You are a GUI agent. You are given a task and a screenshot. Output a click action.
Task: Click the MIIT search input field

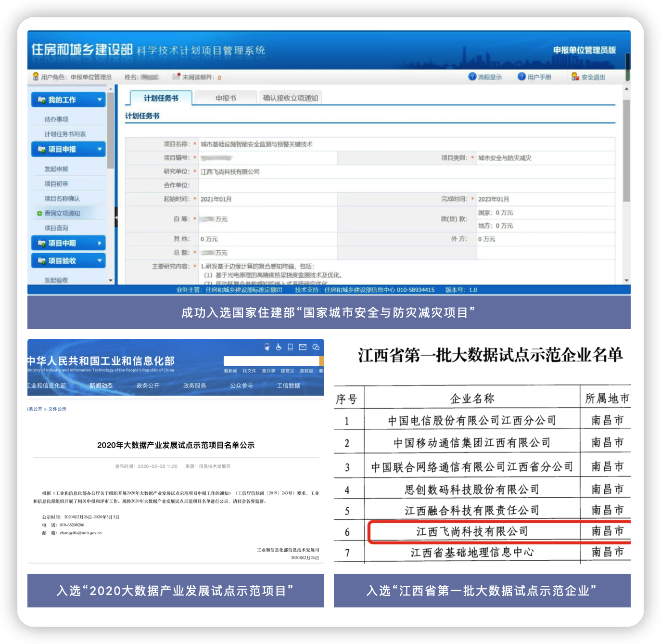point(271,361)
